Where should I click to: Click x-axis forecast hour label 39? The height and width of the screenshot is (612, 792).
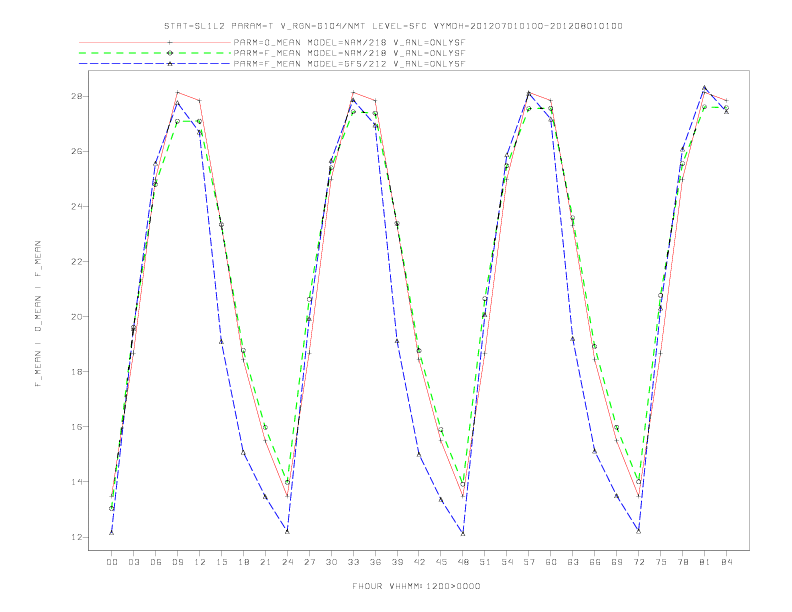pos(397,562)
